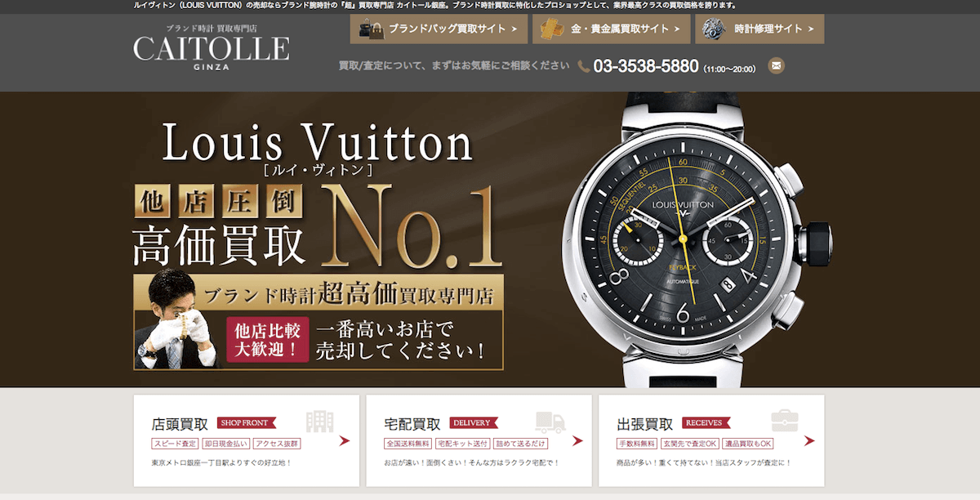Screen dimensions: 980x500
Task: Call phone number 03-3538-5880
Action: point(646,67)
